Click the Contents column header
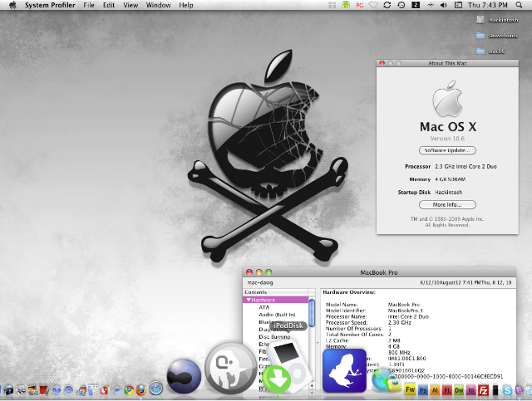This screenshot has width=532, height=401. pos(275,292)
